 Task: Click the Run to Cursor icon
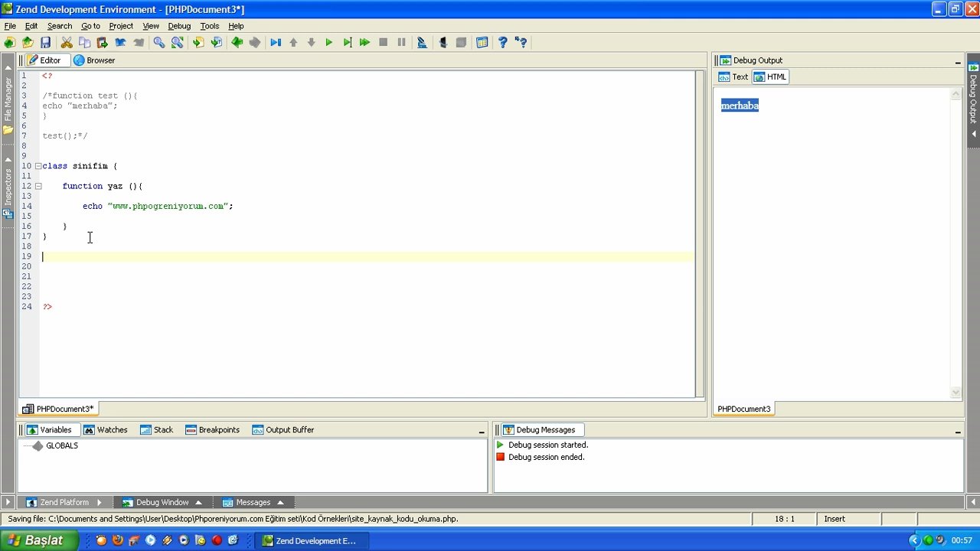click(347, 43)
